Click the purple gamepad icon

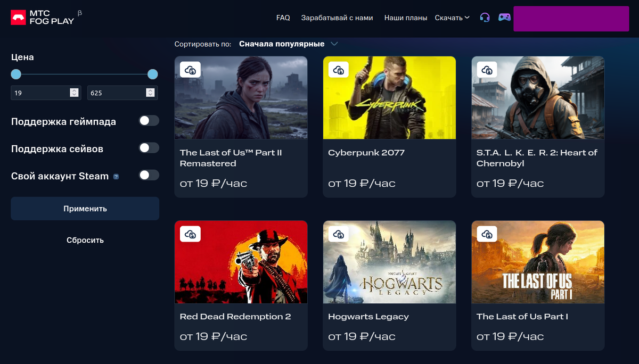[504, 18]
